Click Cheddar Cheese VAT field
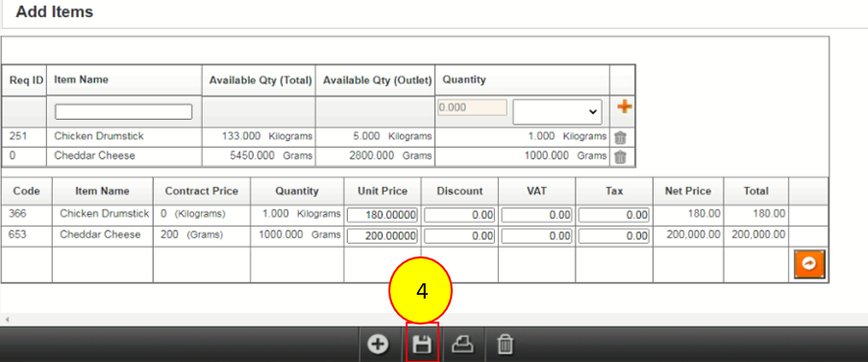This screenshot has height=362, width=868. [536, 236]
